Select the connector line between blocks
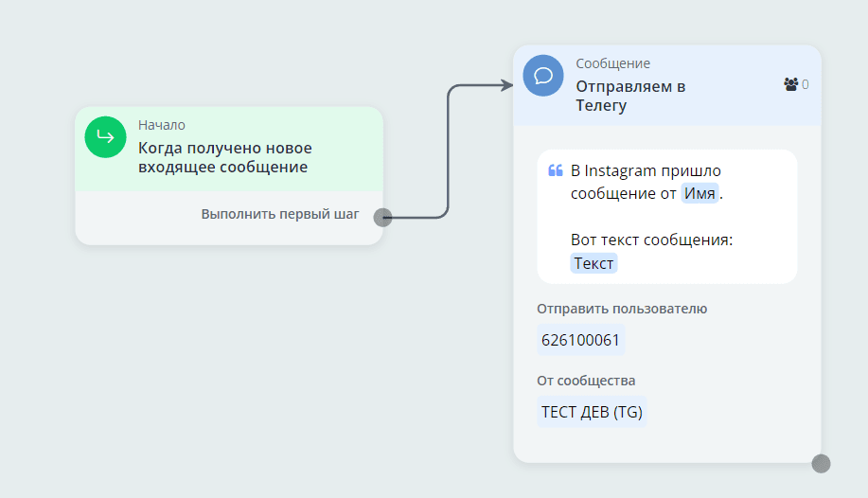 [x=447, y=151]
